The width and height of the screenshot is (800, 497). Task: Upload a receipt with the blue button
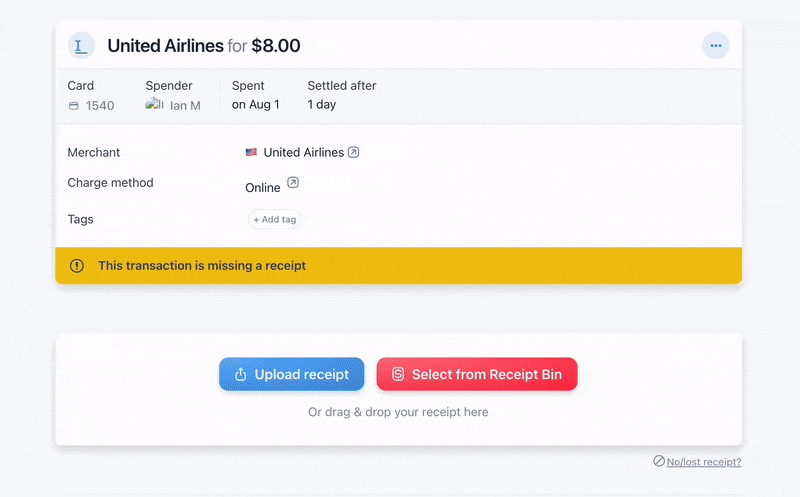(x=291, y=374)
